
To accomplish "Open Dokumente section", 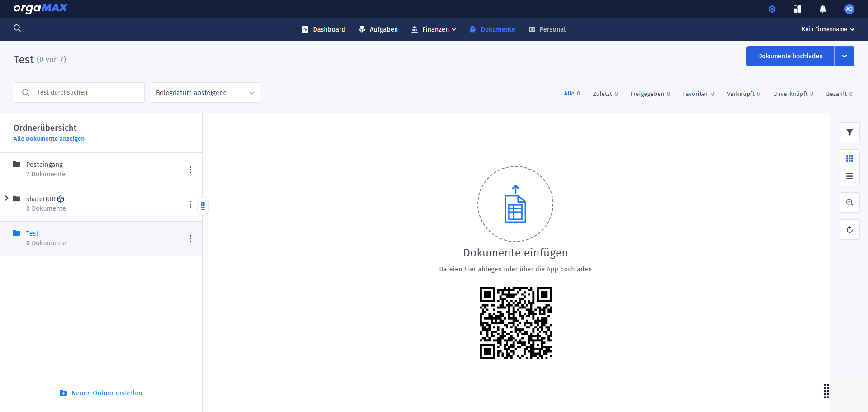I will coord(492,29).
